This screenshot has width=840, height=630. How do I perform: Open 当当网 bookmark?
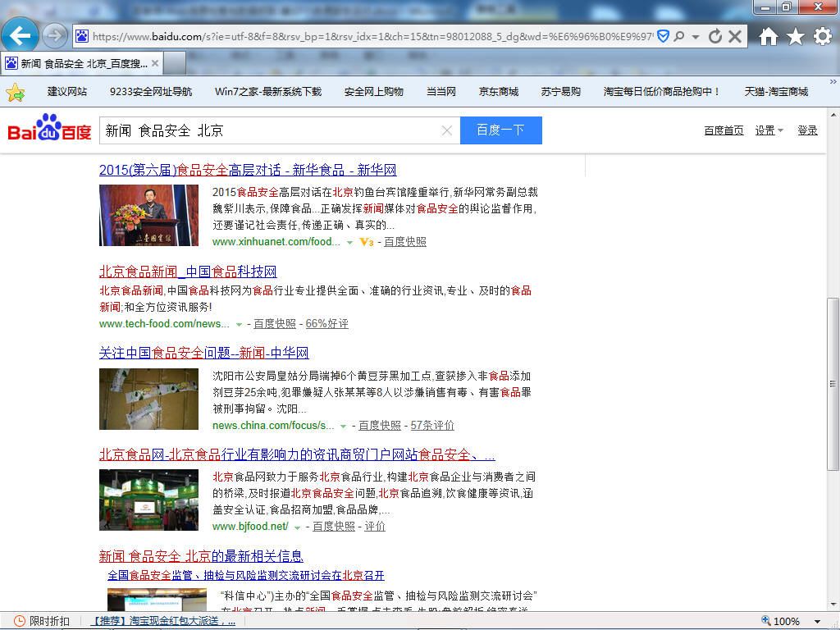tap(441, 92)
